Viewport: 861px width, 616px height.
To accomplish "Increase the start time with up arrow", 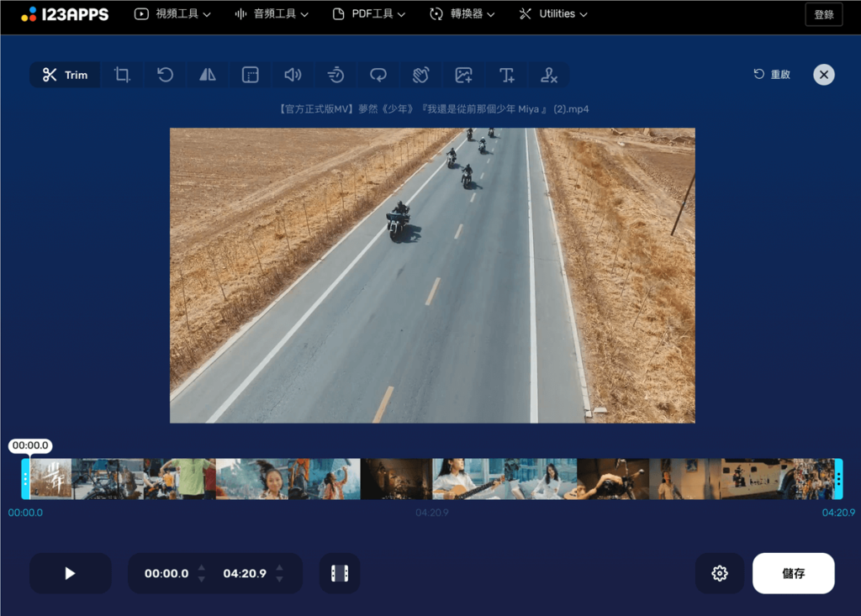I will [202, 568].
